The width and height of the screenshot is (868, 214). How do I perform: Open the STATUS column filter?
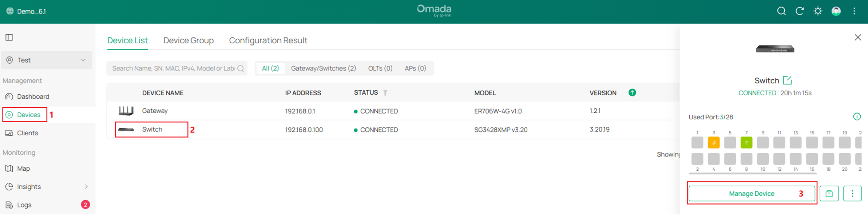385,93
